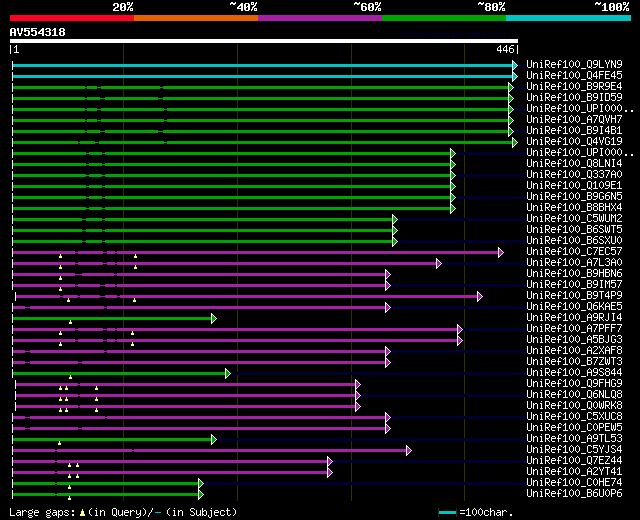
Task: Click the green arrowhead ending the Q4VG19 alignment
Action: (x=515, y=142)
